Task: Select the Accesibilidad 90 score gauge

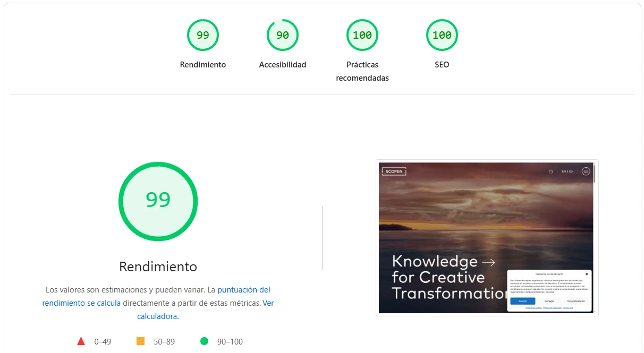Action: click(282, 35)
